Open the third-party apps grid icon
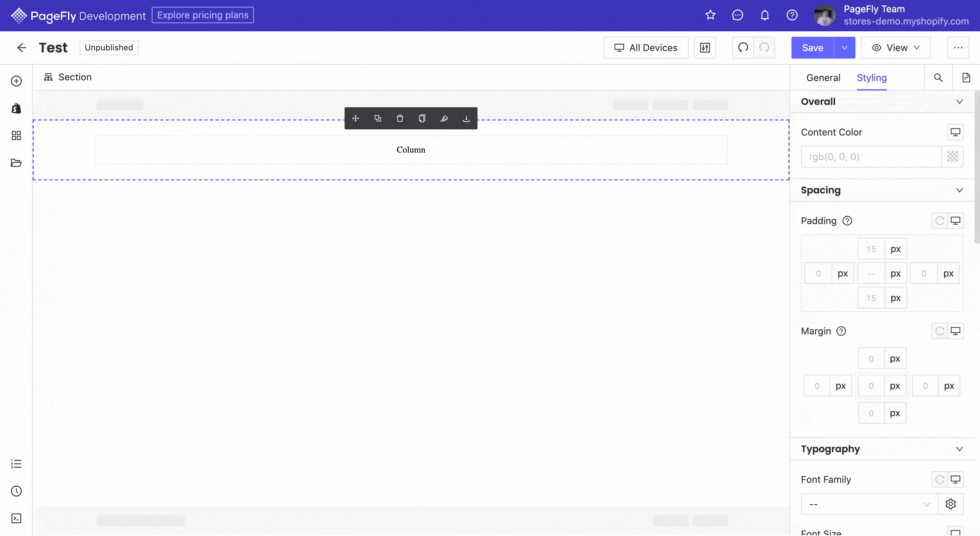Image resolution: width=980 pixels, height=536 pixels. (16, 136)
